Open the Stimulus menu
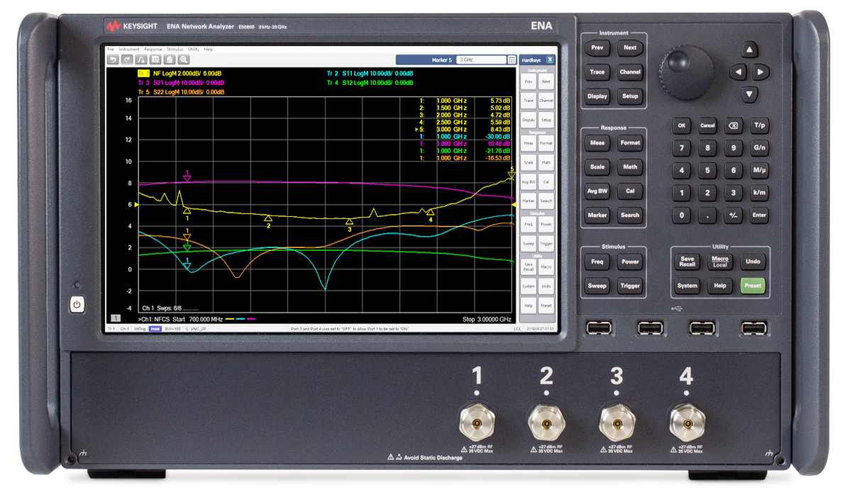The image size is (847, 504). 175,50
